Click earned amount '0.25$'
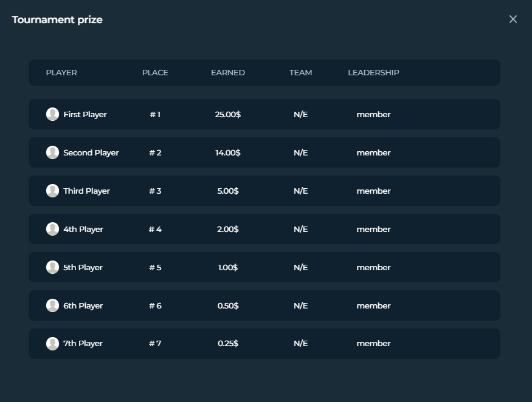The height and width of the screenshot is (402, 532). pos(227,344)
